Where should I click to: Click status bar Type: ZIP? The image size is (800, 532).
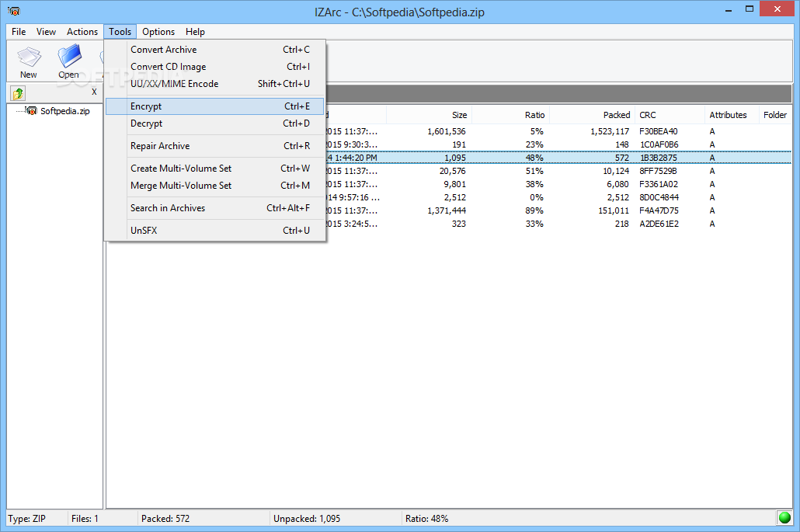click(x=27, y=519)
